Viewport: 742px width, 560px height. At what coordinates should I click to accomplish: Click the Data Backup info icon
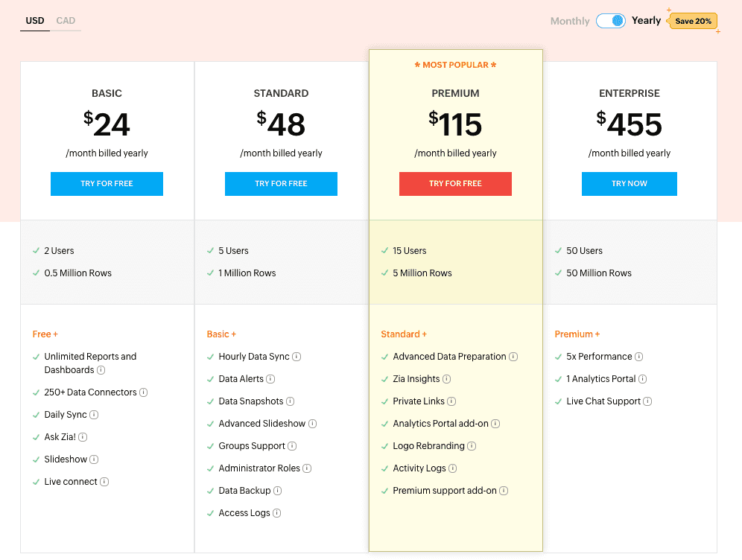(x=277, y=491)
